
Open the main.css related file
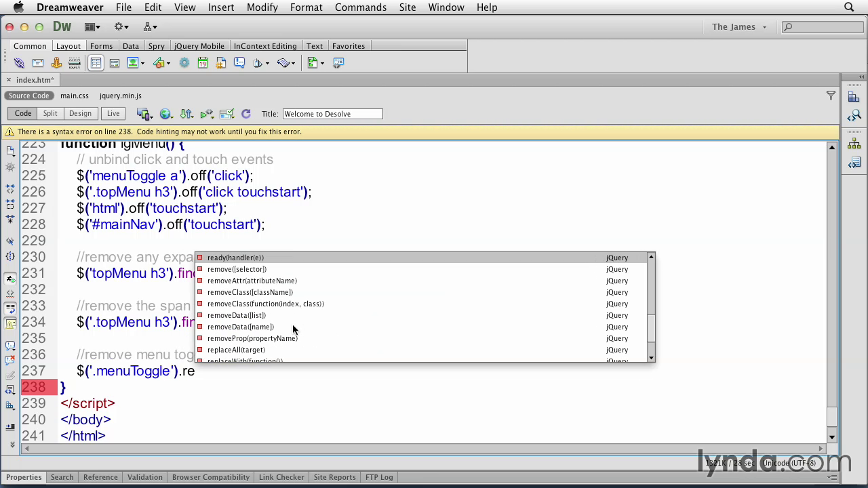pyautogui.click(x=75, y=96)
